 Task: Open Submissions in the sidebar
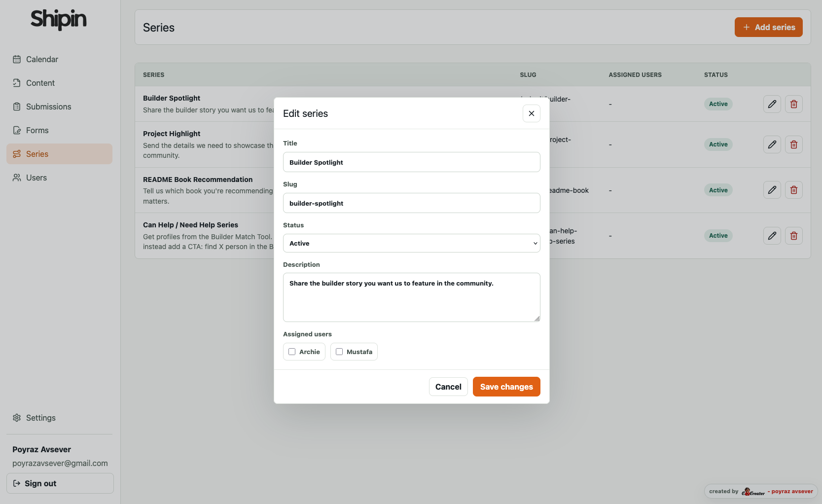59,107
